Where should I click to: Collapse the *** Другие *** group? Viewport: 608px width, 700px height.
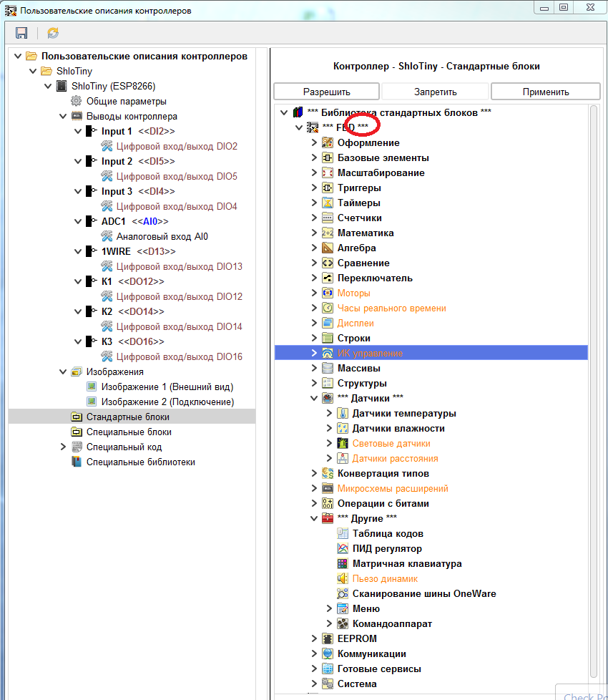click(314, 518)
